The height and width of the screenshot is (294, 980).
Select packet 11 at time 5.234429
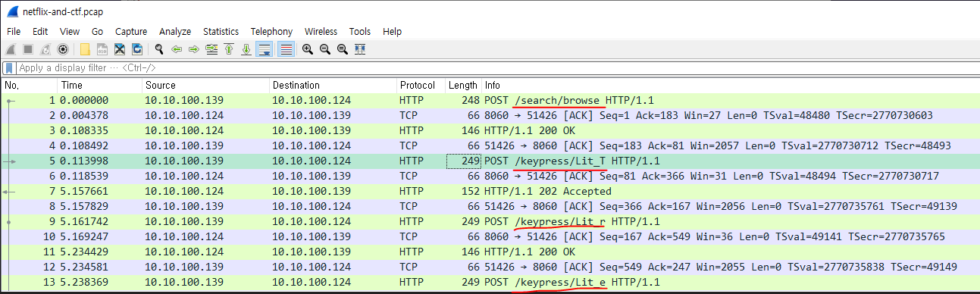point(490,252)
